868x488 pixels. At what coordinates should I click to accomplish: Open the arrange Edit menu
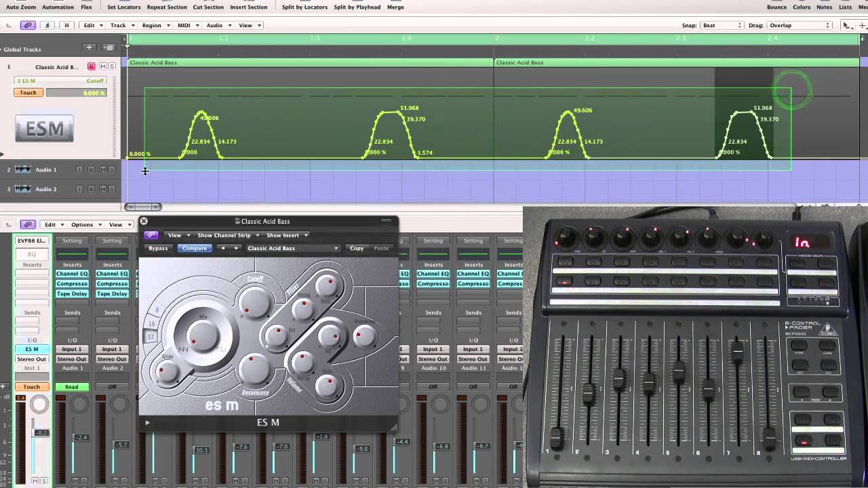[91, 25]
